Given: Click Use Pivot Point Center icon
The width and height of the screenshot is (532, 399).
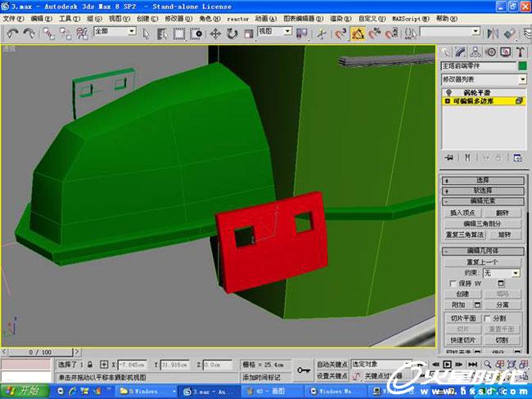Looking at the screenshot, I should [302, 34].
